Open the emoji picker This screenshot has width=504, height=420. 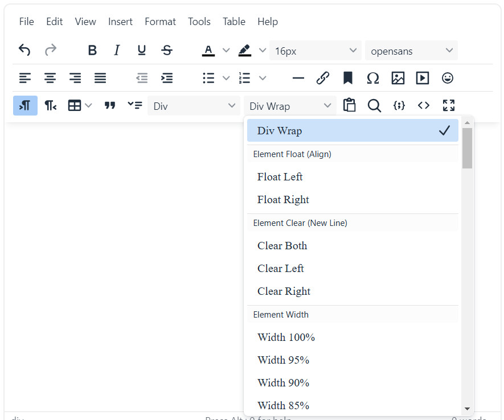448,78
